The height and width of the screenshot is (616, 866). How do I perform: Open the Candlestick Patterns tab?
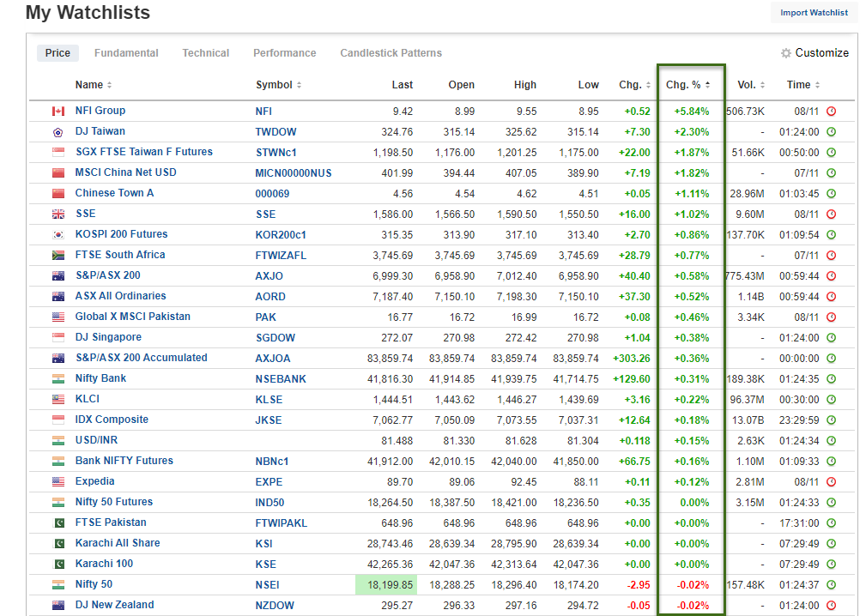click(391, 53)
